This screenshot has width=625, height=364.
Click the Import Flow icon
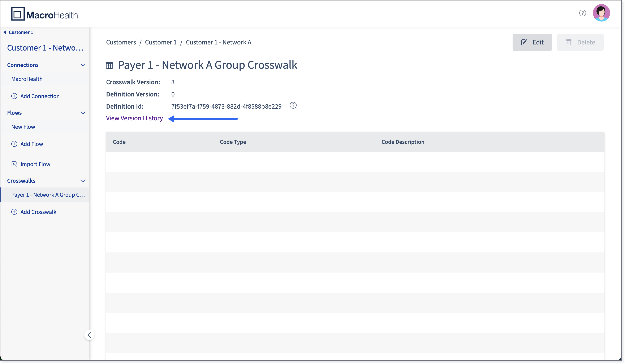click(14, 164)
